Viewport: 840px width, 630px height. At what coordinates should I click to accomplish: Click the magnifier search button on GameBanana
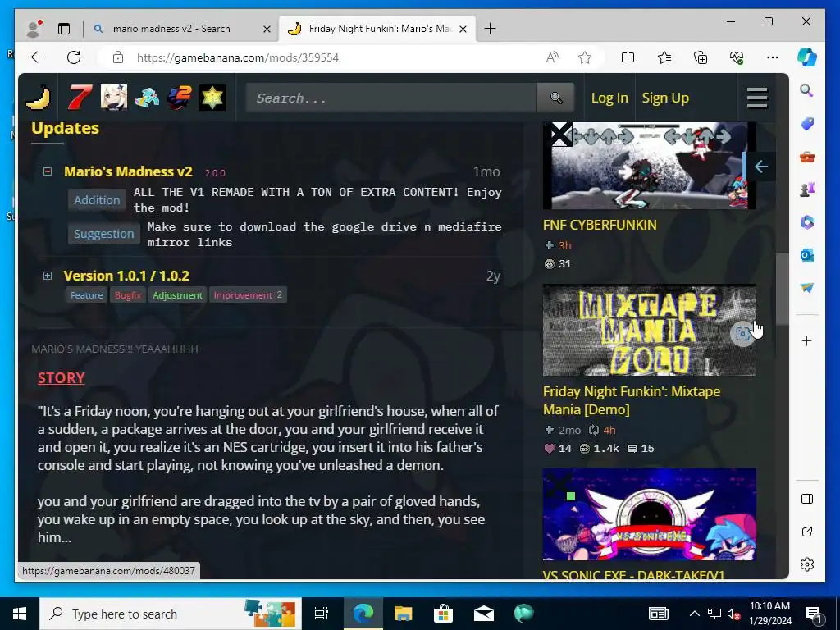tap(556, 98)
